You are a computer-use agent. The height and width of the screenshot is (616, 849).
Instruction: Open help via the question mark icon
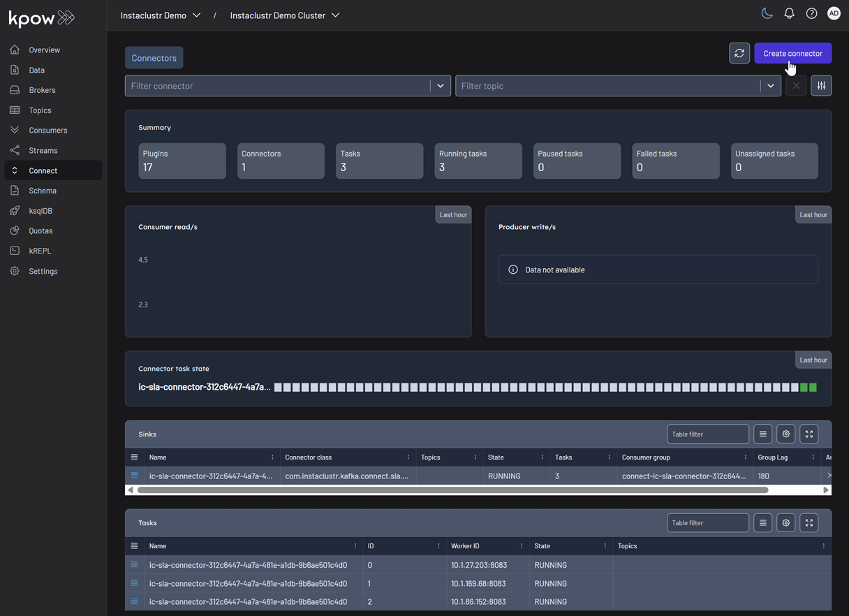(x=811, y=13)
